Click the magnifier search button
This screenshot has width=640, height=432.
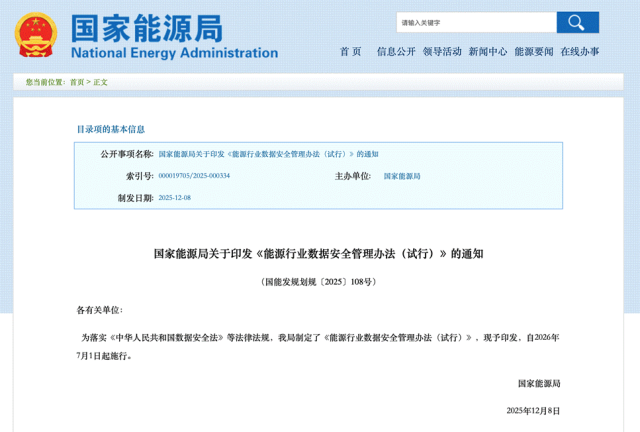coord(577,22)
